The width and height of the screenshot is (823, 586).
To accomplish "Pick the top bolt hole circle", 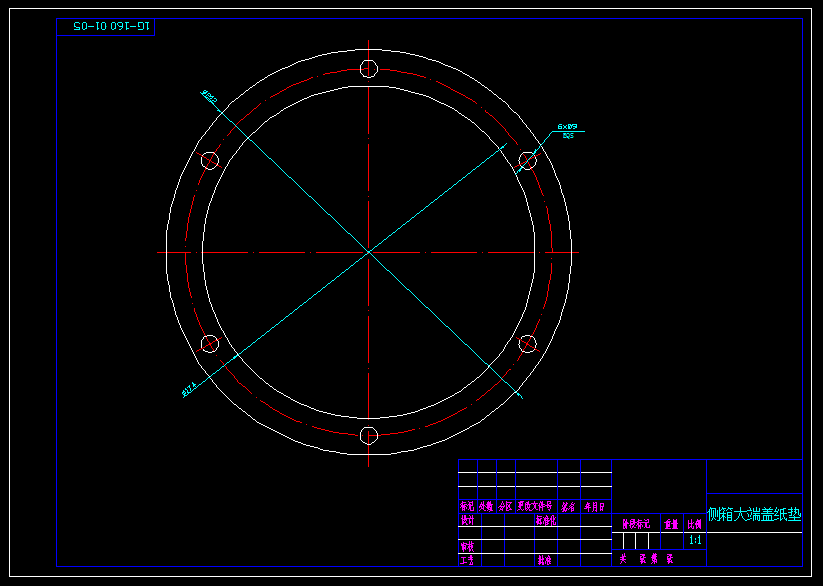I will (368, 68).
